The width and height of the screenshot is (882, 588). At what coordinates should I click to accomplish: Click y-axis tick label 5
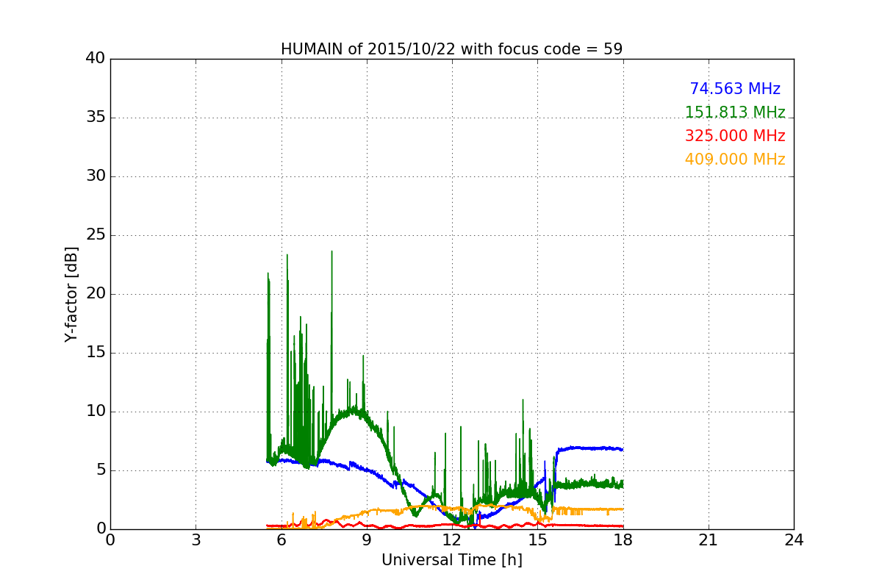point(100,470)
